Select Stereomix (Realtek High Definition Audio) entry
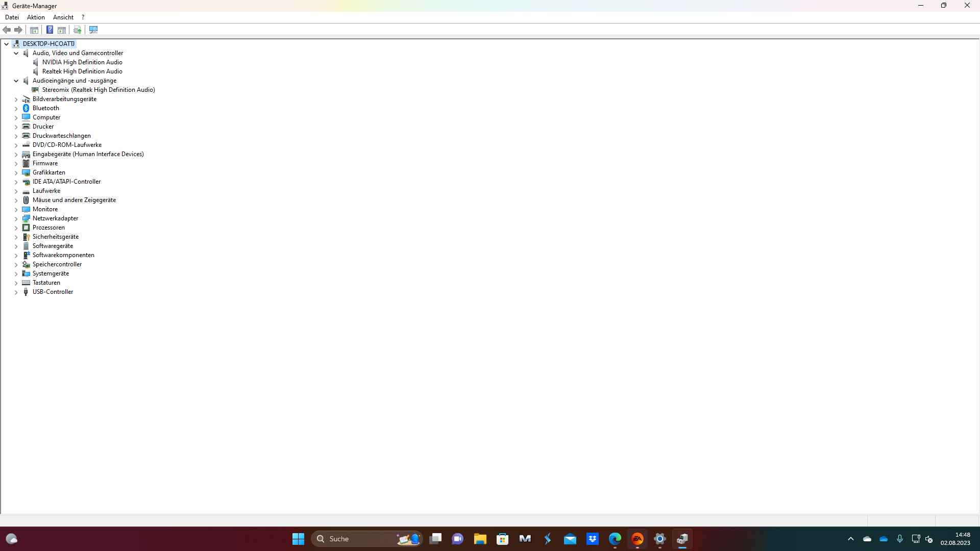The height and width of the screenshot is (551, 980). (99, 90)
